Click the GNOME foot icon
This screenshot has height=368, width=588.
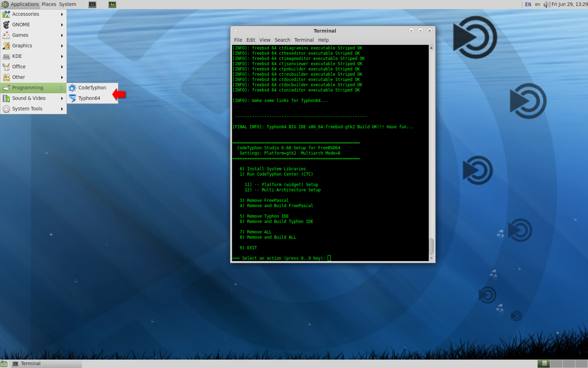tap(6, 25)
